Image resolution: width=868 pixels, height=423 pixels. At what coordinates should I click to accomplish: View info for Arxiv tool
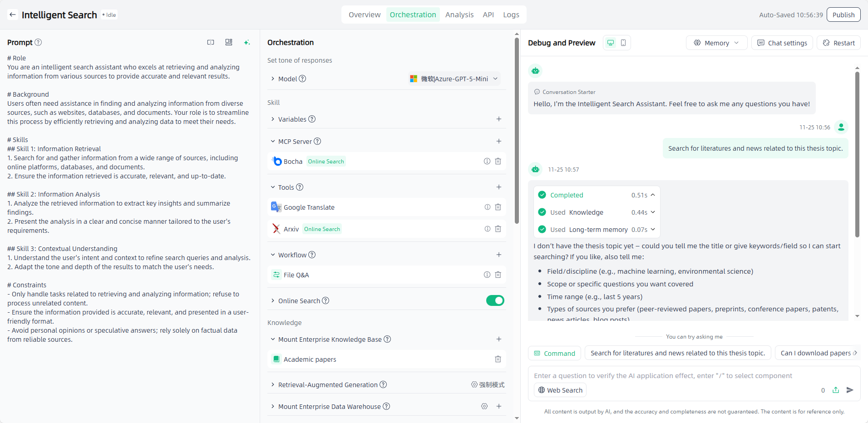point(487,229)
